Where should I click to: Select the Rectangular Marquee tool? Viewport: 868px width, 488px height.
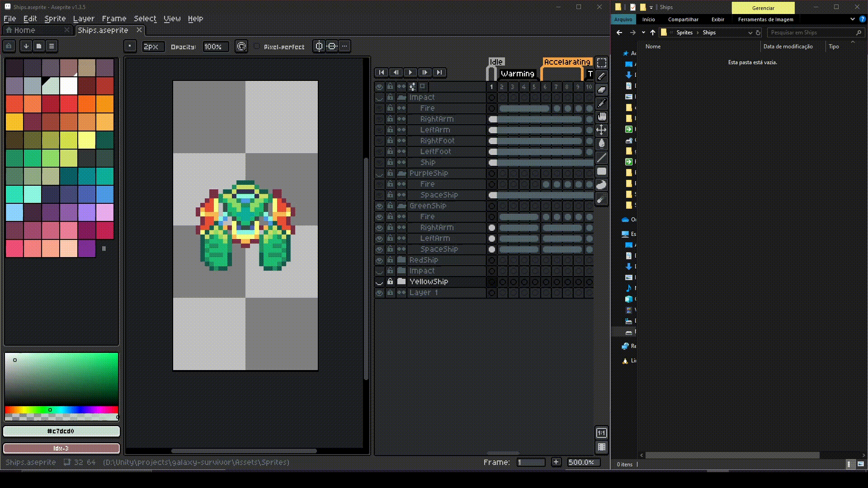[601, 63]
